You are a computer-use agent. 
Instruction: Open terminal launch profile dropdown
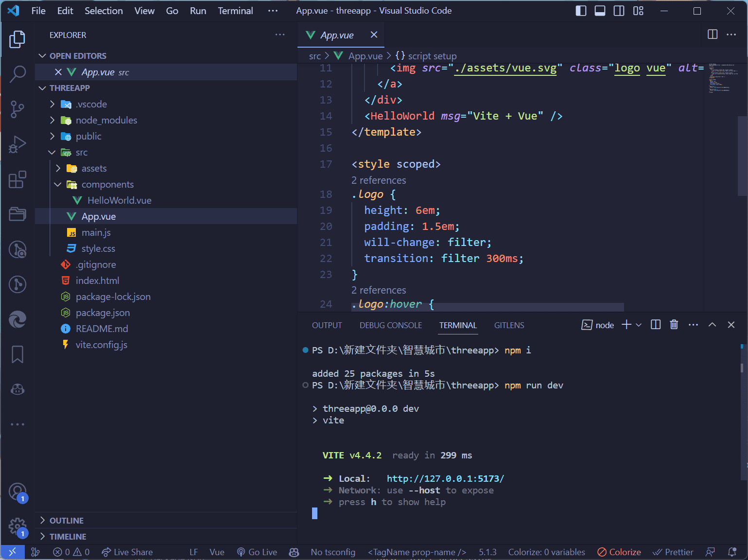click(x=639, y=325)
